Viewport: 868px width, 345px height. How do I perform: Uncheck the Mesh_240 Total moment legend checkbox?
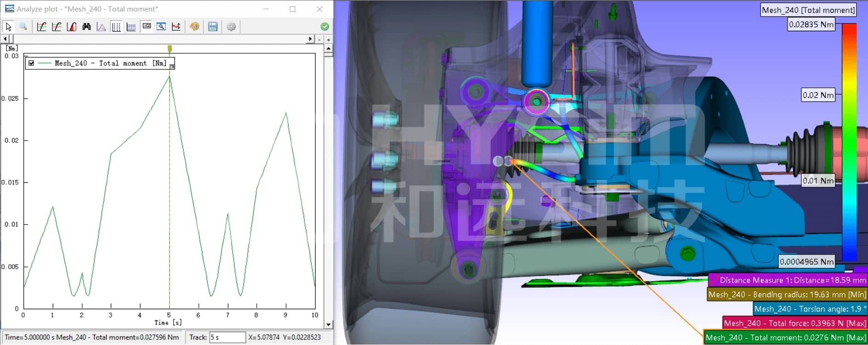[31, 63]
